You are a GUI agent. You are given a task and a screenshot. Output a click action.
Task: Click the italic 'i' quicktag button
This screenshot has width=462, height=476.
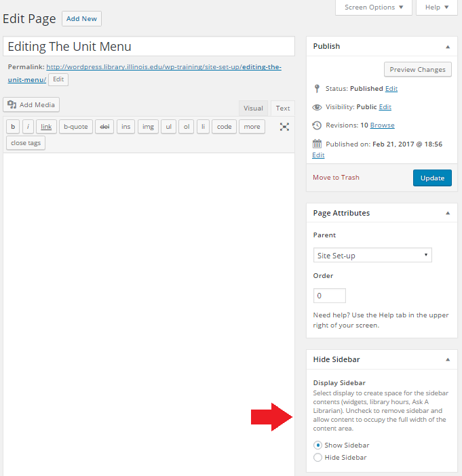(28, 127)
